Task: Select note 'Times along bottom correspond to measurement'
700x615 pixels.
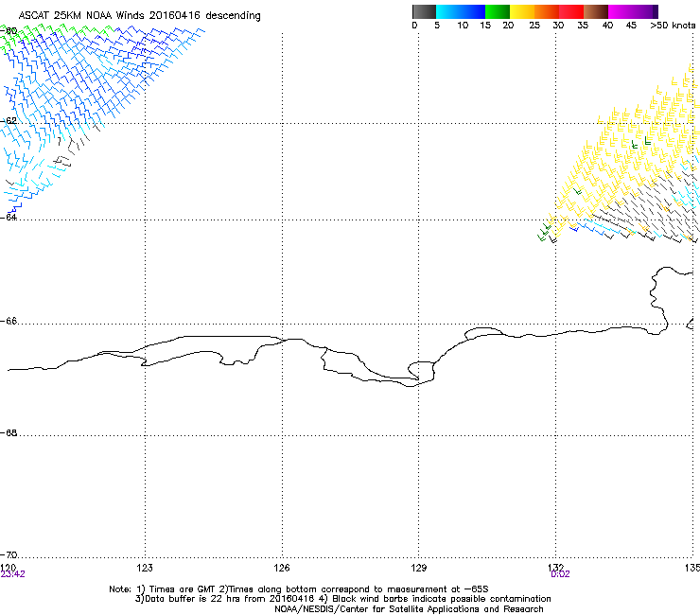Action: (338, 589)
